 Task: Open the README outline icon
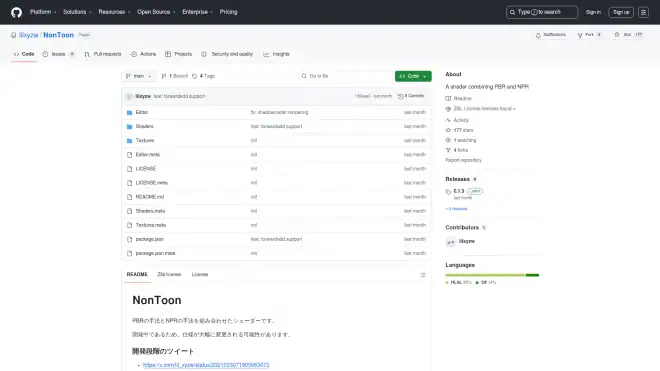[423, 275]
